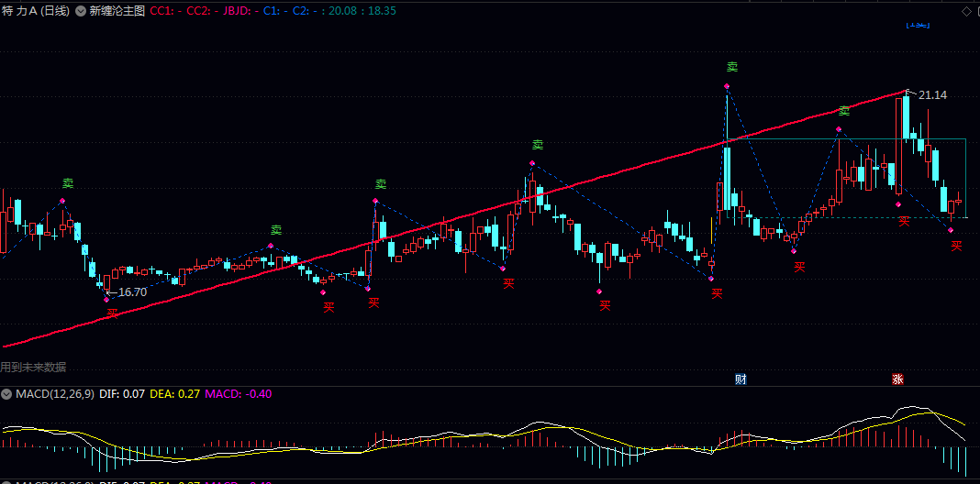The image size is (980, 484).
Task: Click the diamond icon in top-right corner
Action: point(966,11)
